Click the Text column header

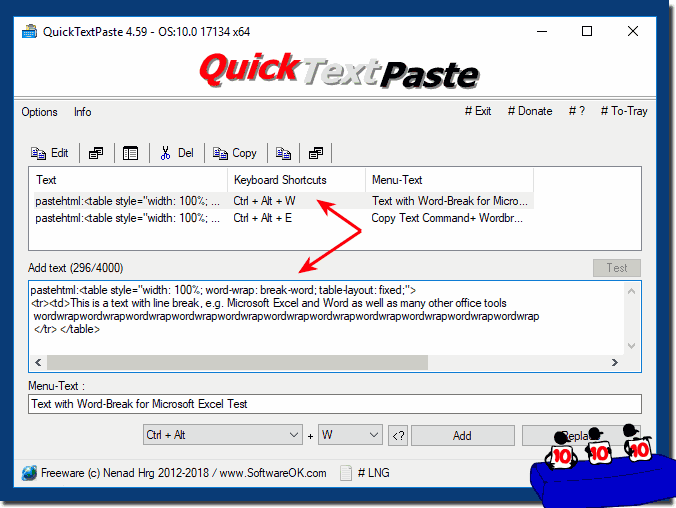pyautogui.click(x=128, y=180)
